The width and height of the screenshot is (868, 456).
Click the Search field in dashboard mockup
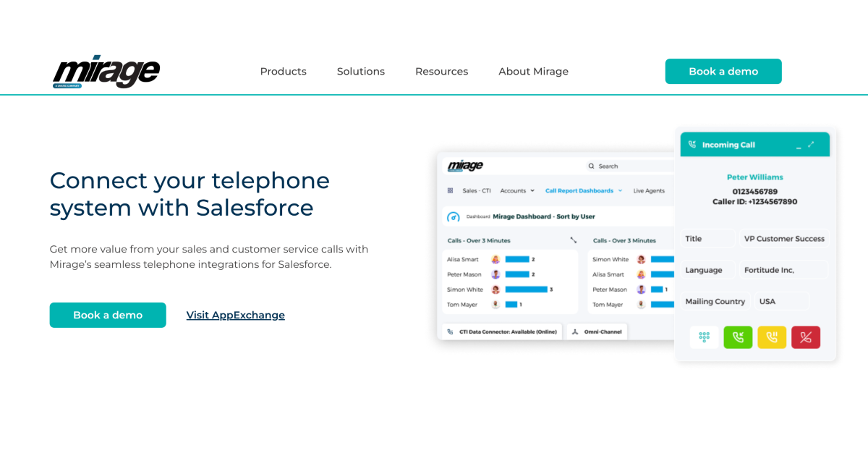(x=629, y=166)
